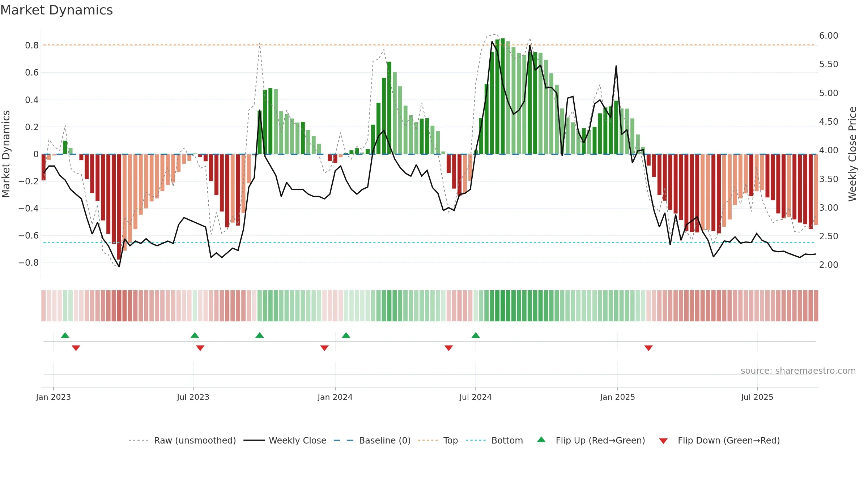Click the green flip-up triangle at Jul 2024
The width and height of the screenshot is (868, 488).
pos(476,335)
